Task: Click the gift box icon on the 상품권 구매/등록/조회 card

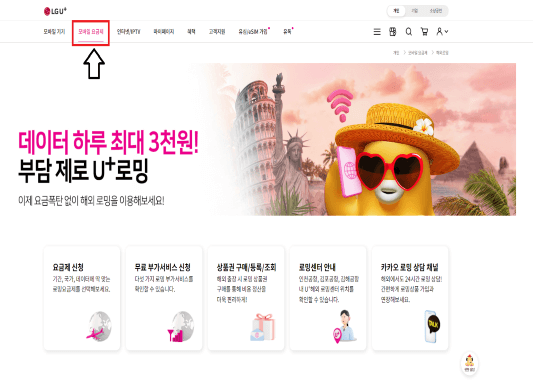Action: tap(262, 327)
